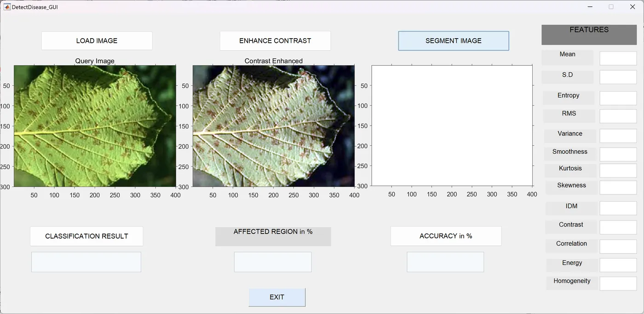This screenshot has height=314, width=644.
Task: Click the ENHANCE CONTRAST button
Action: (275, 40)
